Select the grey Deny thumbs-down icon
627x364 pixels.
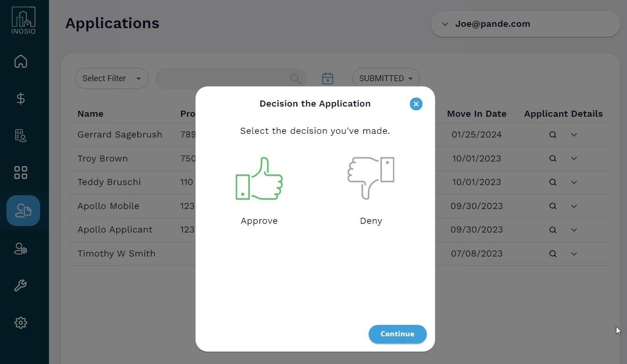pos(371,178)
